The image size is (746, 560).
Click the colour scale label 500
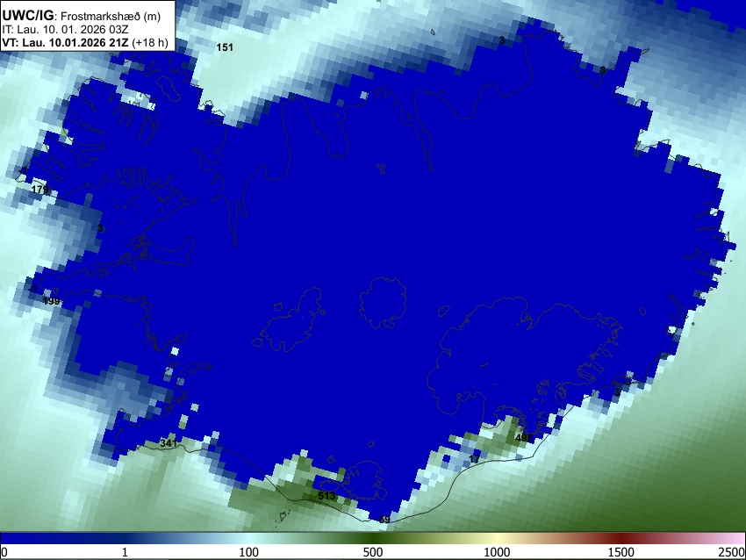pyautogui.click(x=373, y=552)
